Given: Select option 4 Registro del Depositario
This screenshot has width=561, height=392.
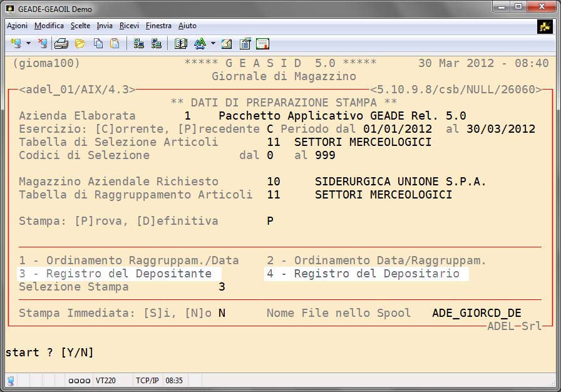Looking at the screenshot, I should (x=366, y=274).
